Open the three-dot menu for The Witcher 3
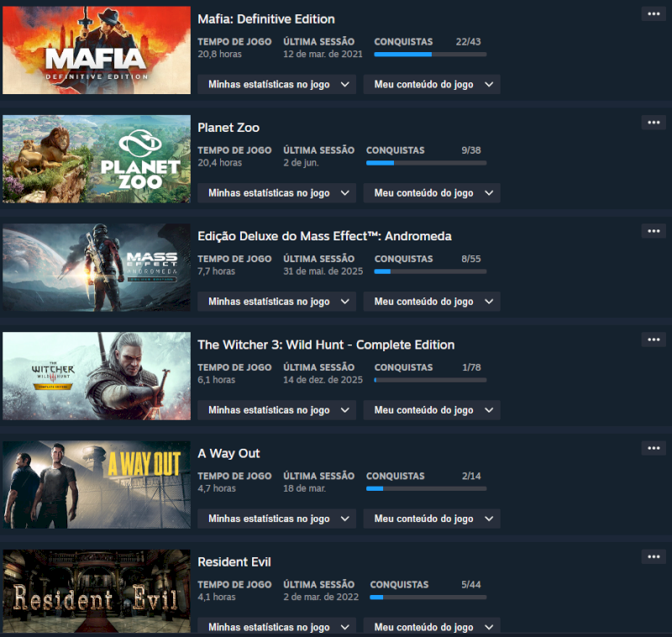This screenshot has height=637, width=672. (654, 340)
